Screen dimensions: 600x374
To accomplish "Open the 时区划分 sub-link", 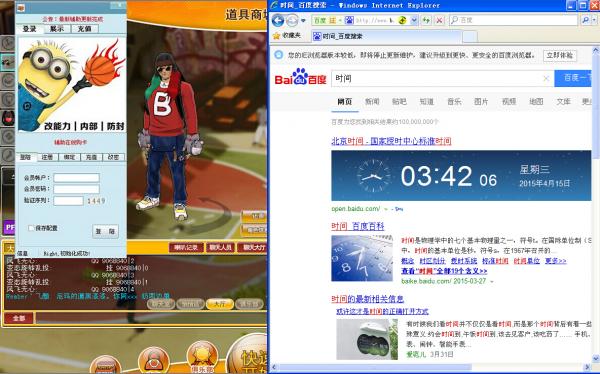I will tap(432, 261).
